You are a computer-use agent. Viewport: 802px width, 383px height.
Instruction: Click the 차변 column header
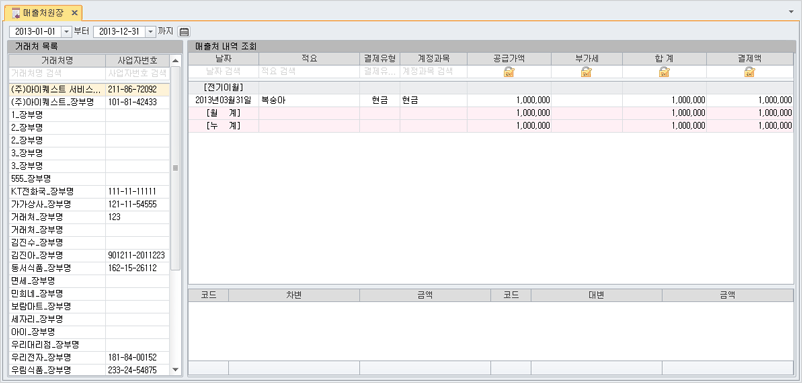[294, 295]
